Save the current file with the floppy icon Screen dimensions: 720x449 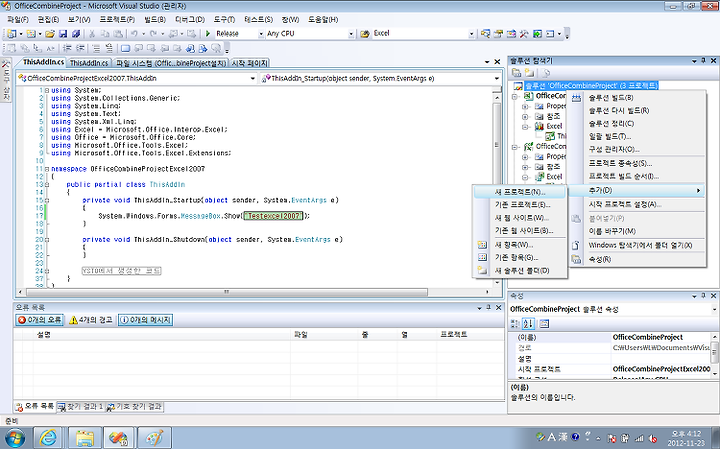click(x=63, y=34)
